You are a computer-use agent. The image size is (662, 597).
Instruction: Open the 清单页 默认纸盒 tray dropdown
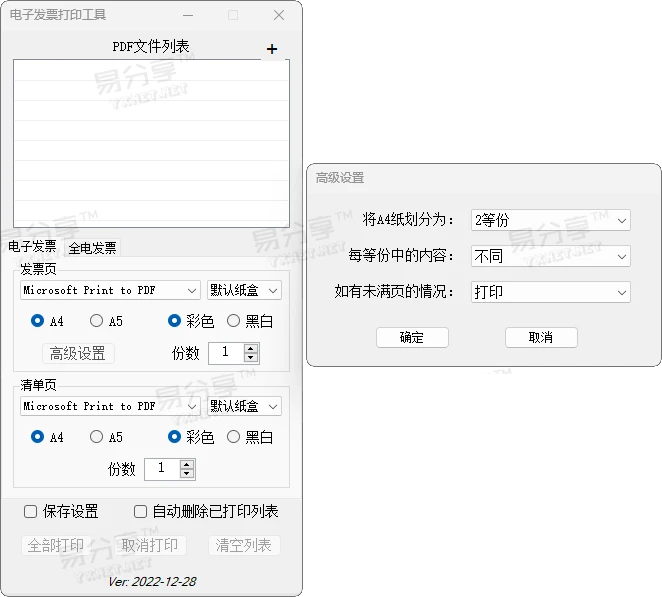[x=244, y=406]
